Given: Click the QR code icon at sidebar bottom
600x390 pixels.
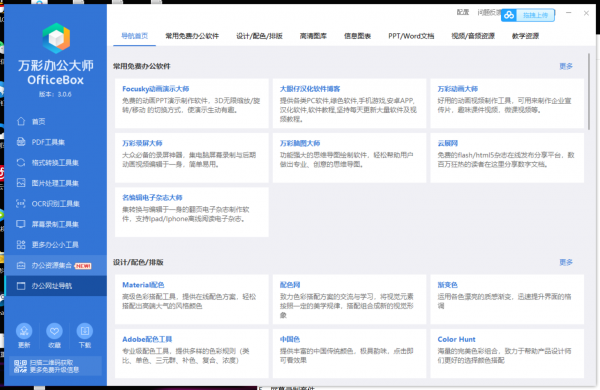Looking at the screenshot, I should click(20, 366).
